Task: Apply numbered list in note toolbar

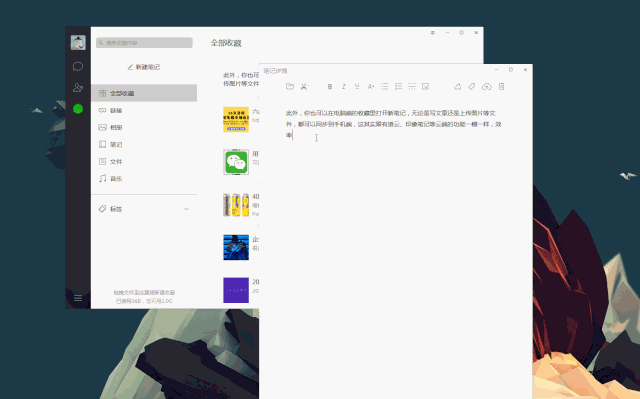Action: click(x=398, y=86)
